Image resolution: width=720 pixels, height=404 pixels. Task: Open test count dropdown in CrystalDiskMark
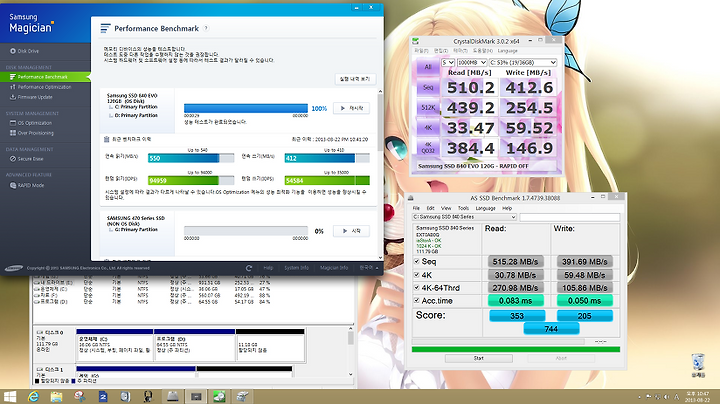click(x=448, y=62)
